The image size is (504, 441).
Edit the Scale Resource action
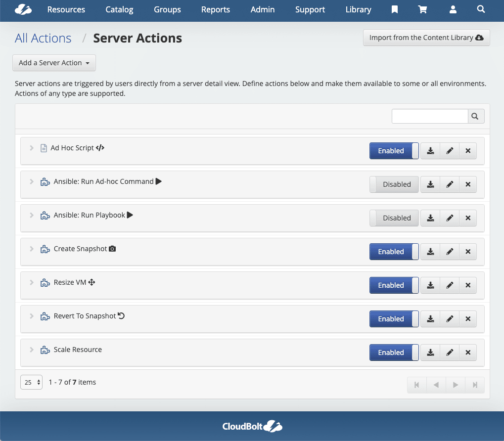pyautogui.click(x=450, y=353)
